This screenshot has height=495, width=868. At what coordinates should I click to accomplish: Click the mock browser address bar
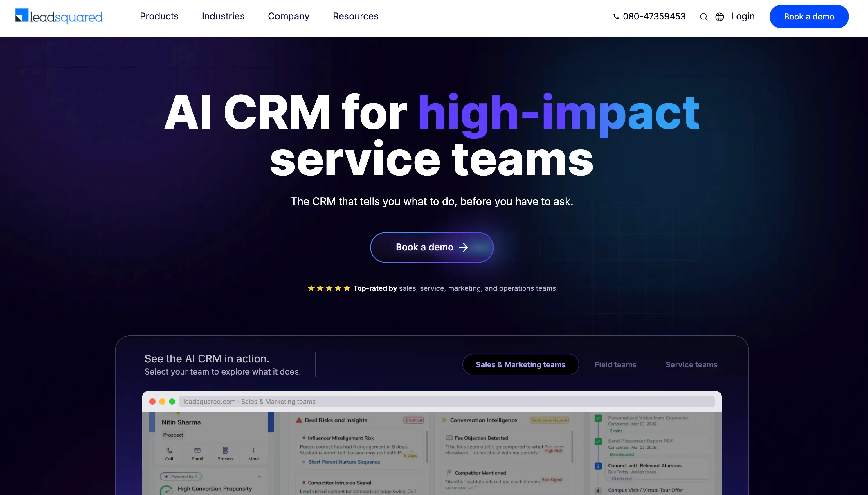click(x=446, y=402)
